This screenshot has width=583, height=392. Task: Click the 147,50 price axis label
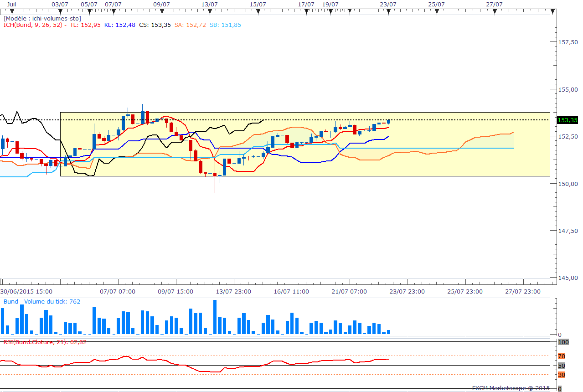click(568, 231)
